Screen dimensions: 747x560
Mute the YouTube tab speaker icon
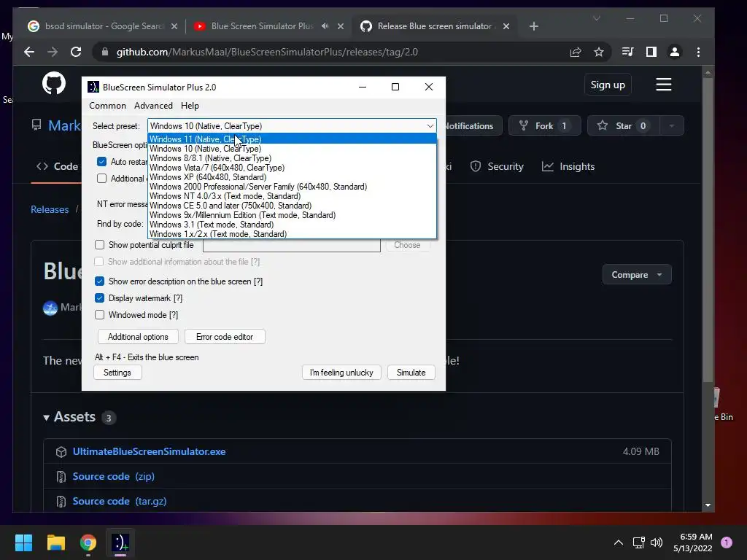[x=325, y=26]
